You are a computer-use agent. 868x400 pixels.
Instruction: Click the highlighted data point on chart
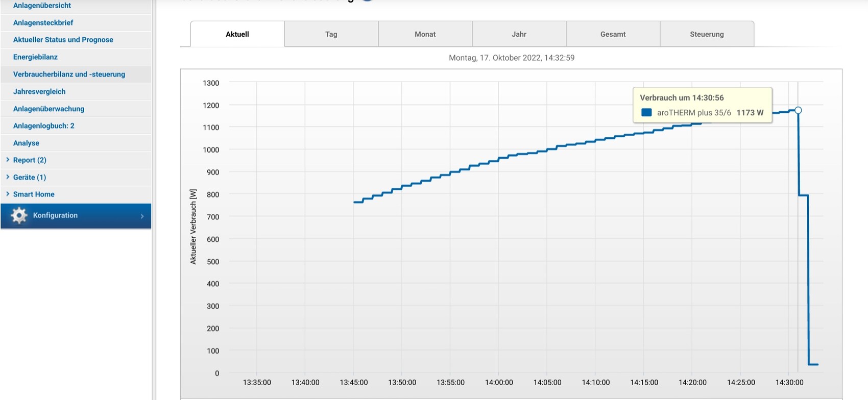798,110
